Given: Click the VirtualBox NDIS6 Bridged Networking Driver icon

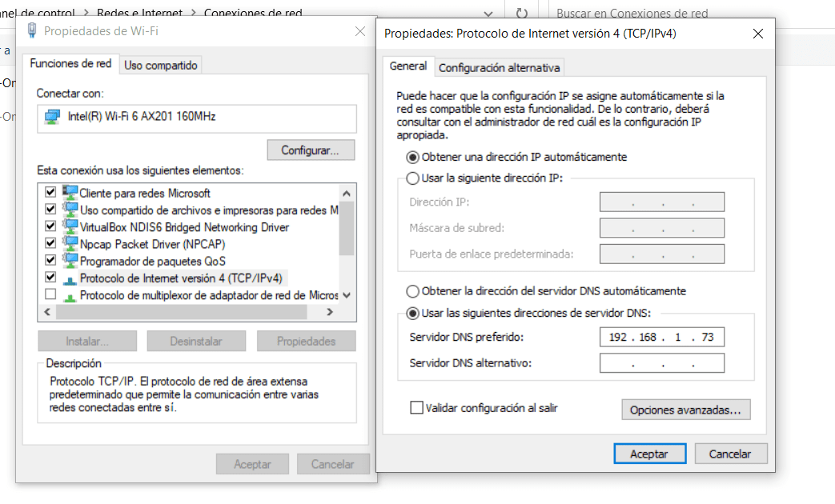Looking at the screenshot, I should [70, 226].
